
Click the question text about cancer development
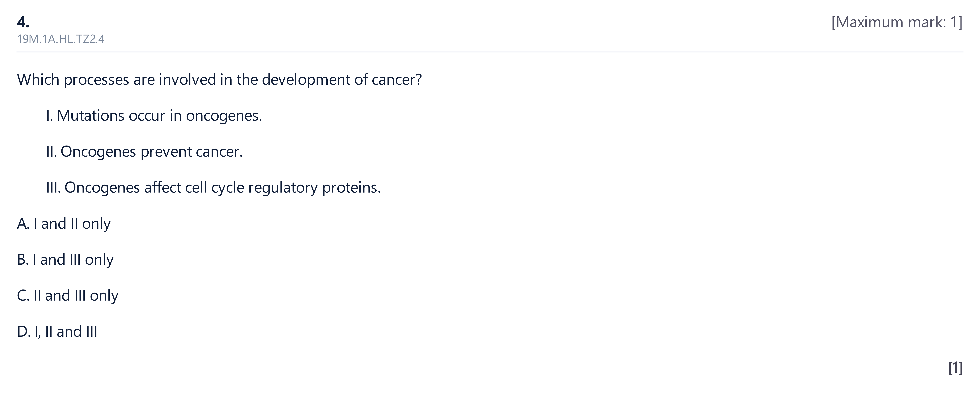pos(219,80)
